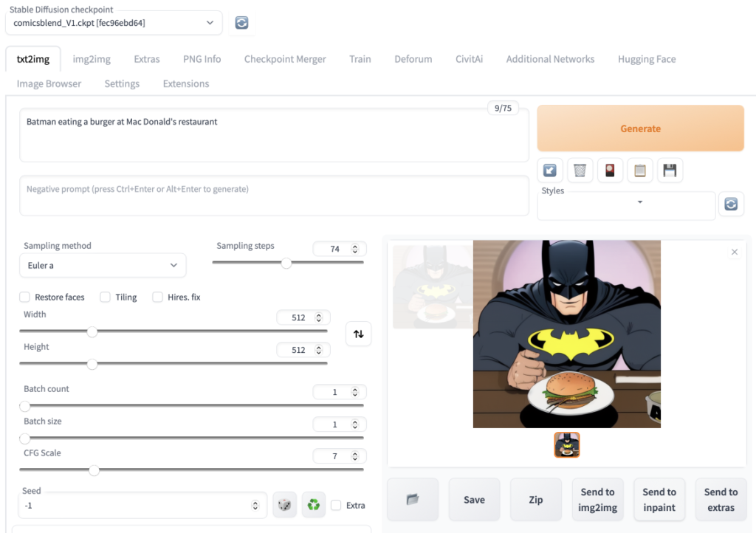Viewport: 756px width, 533px height.
Task: Open the Stable Diffusion checkpoint dropdown
Action: point(114,23)
